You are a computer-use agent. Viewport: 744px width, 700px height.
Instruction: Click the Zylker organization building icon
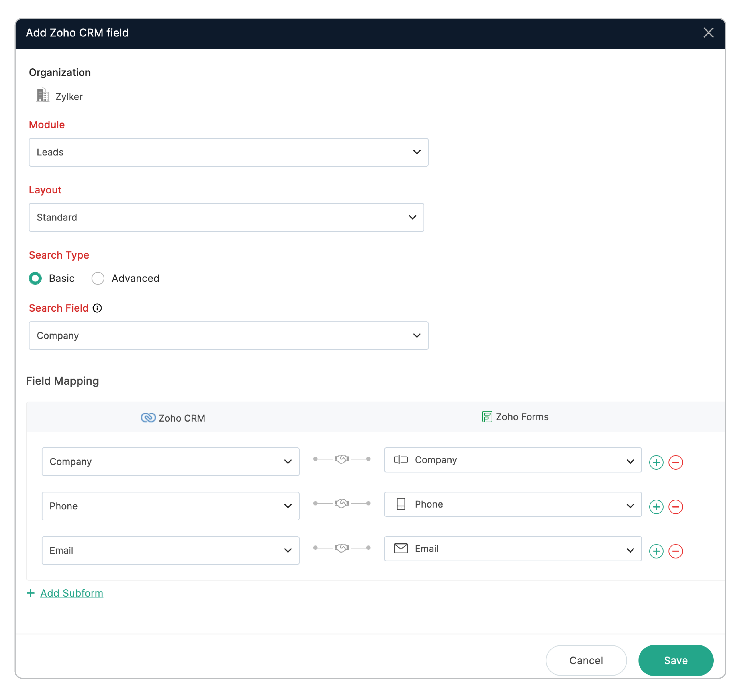coord(43,95)
